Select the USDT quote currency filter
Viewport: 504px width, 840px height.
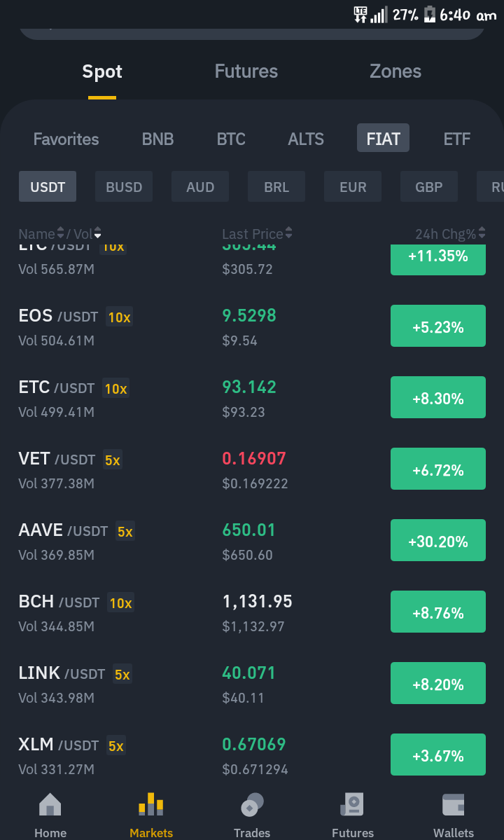pyautogui.click(x=48, y=186)
